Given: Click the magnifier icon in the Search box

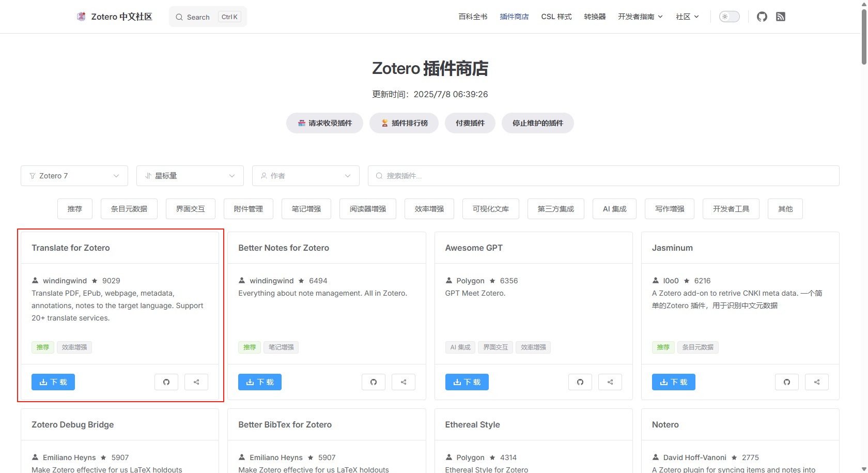Looking at the screenshot, I should click(x=179, y=17).
